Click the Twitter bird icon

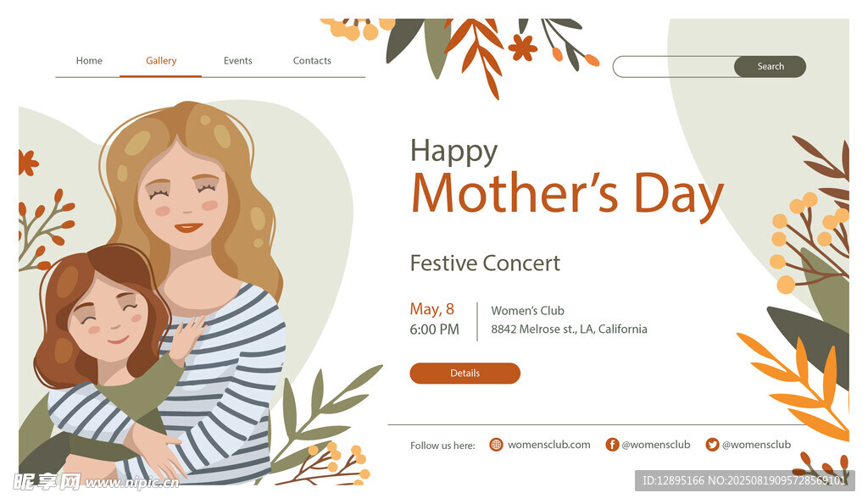(712, 445)
